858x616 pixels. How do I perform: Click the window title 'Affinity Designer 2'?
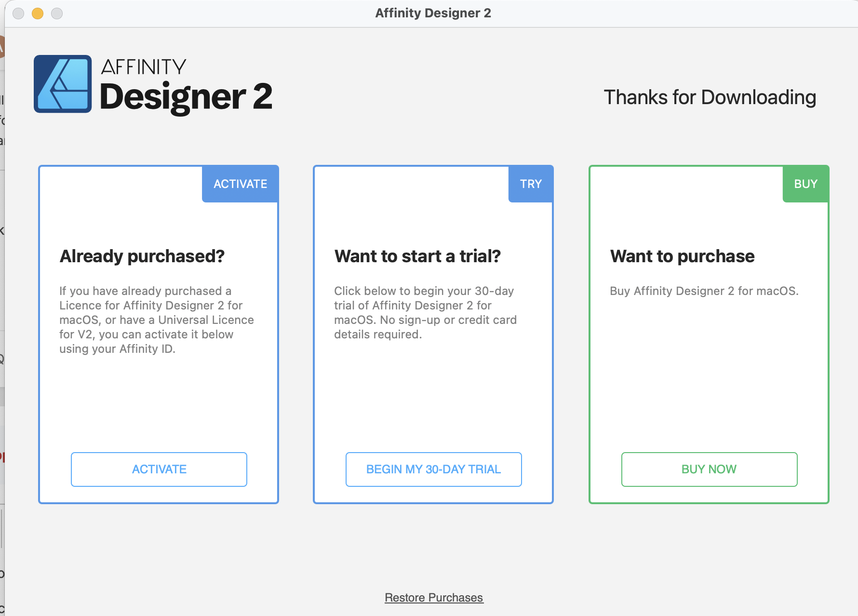click(433, 13)
